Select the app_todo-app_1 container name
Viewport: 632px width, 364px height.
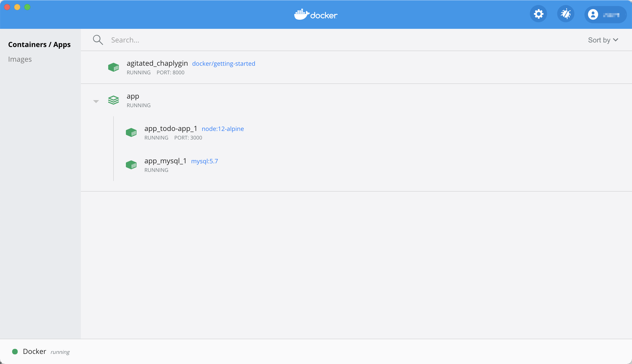coord(171,128)
